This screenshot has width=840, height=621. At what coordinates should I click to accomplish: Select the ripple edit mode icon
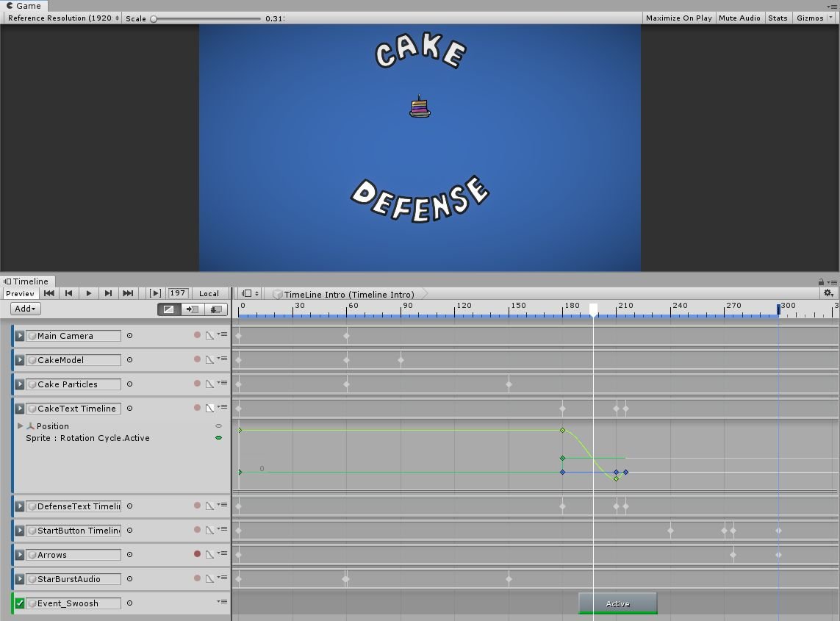(192, 309)
